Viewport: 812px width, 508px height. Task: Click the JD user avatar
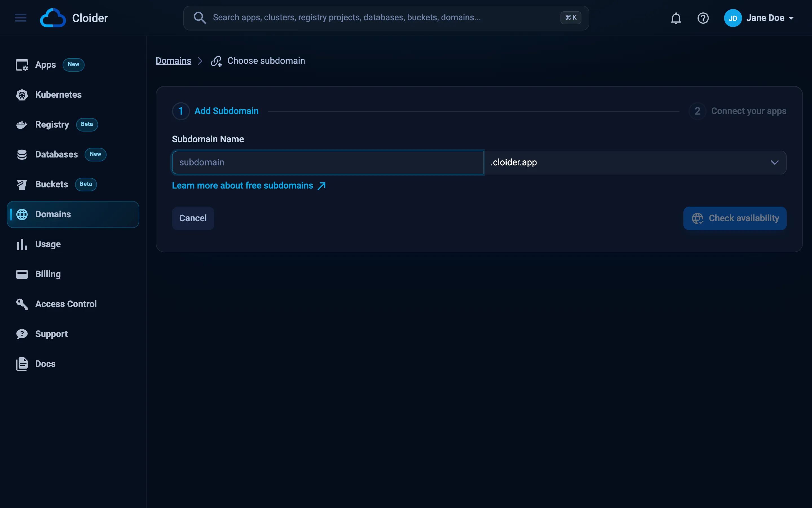[732, 18]
